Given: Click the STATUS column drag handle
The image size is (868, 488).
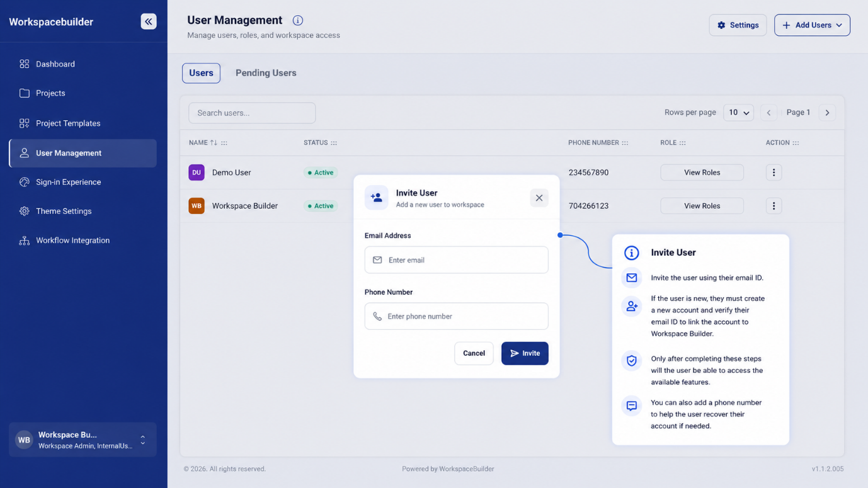Looking at the screenshot, I should (334, 143).
